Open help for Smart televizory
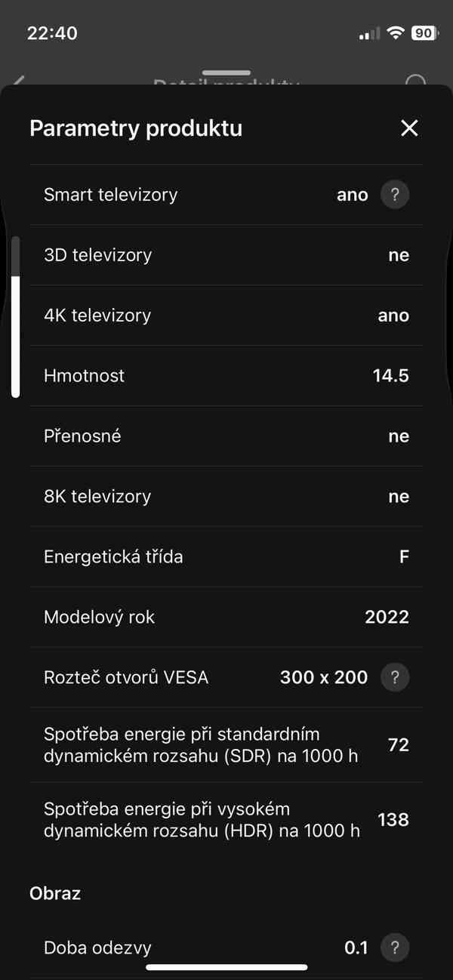 click(x=394, y=195)
